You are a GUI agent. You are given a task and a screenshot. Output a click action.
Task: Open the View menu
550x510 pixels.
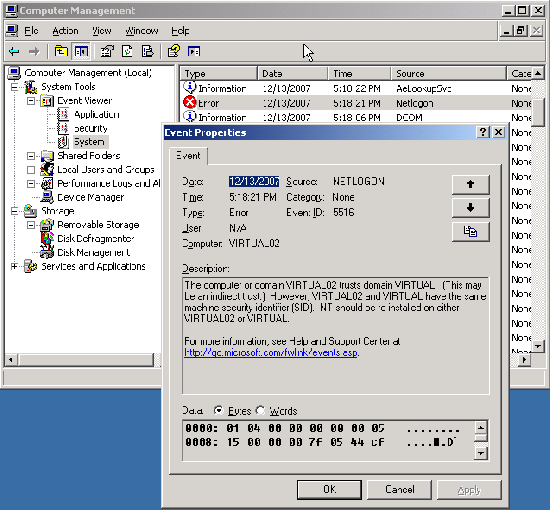coord(102,31)
